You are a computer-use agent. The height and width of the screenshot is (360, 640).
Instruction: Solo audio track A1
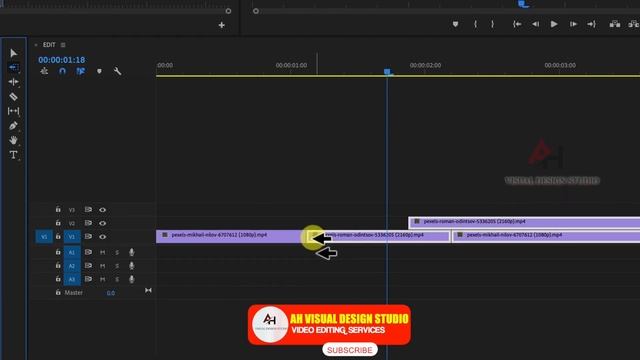(117, 253)
